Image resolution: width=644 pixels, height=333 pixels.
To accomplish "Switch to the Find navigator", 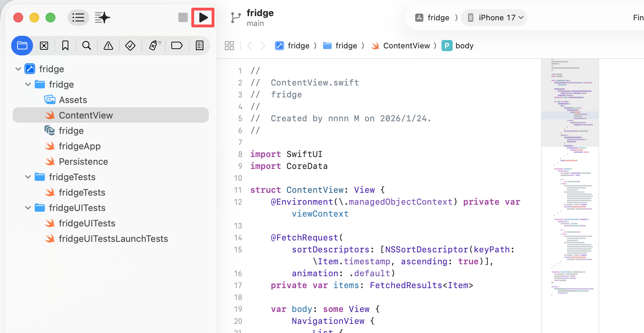I will coord(87,46).
